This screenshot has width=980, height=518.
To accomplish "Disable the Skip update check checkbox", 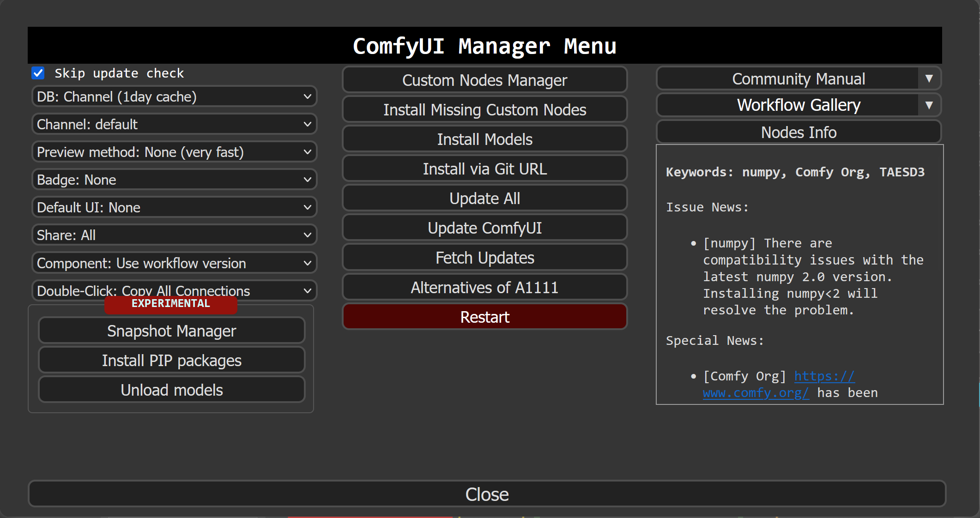I will click(x=38, y=72).
